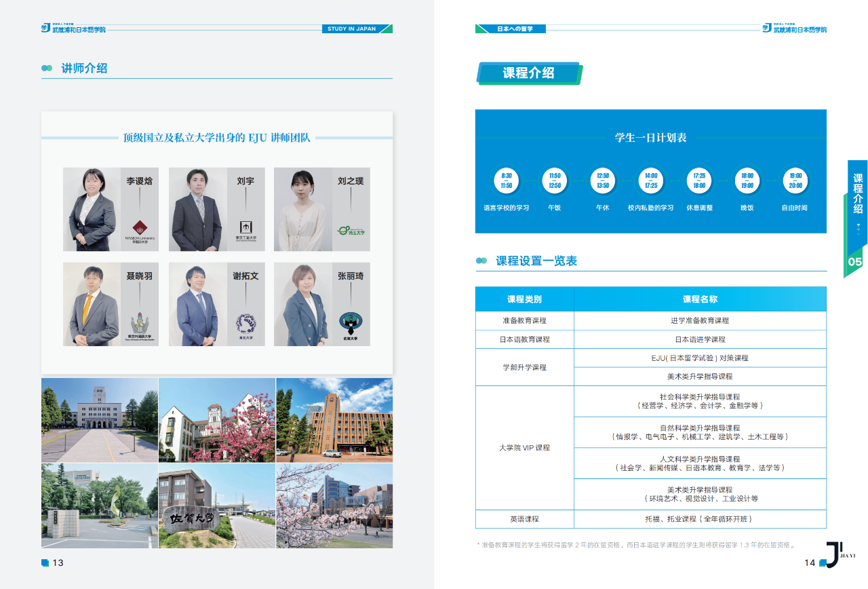Image resolution: width=868 pixels, height=589 pixels.
Task: Click the 14:00–17:25 private tutoring circle
Action: point(651,180)
